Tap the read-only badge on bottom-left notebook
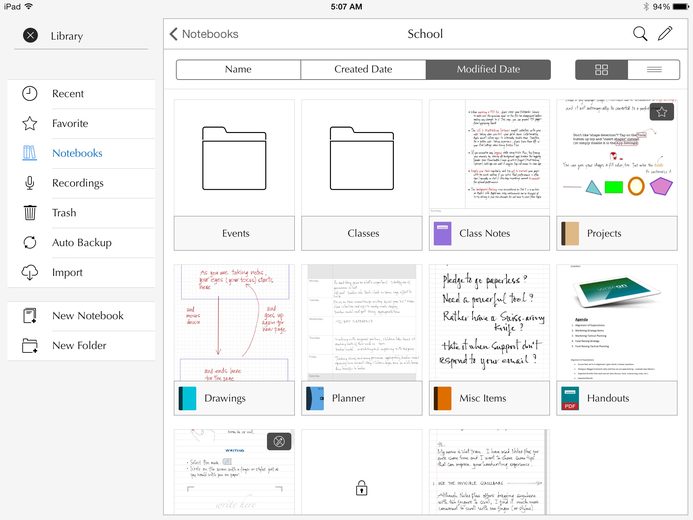This screenshot has width=693, height=520. [279, 441]
